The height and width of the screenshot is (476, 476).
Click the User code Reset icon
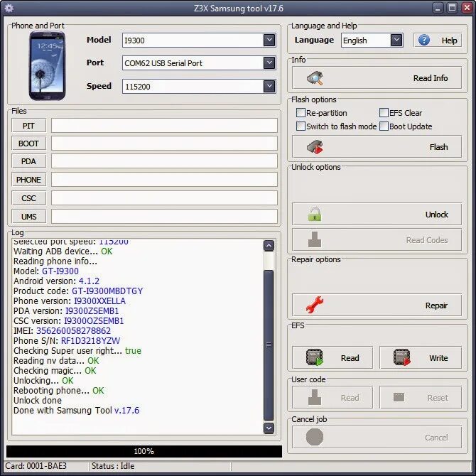tap(399, 397)
